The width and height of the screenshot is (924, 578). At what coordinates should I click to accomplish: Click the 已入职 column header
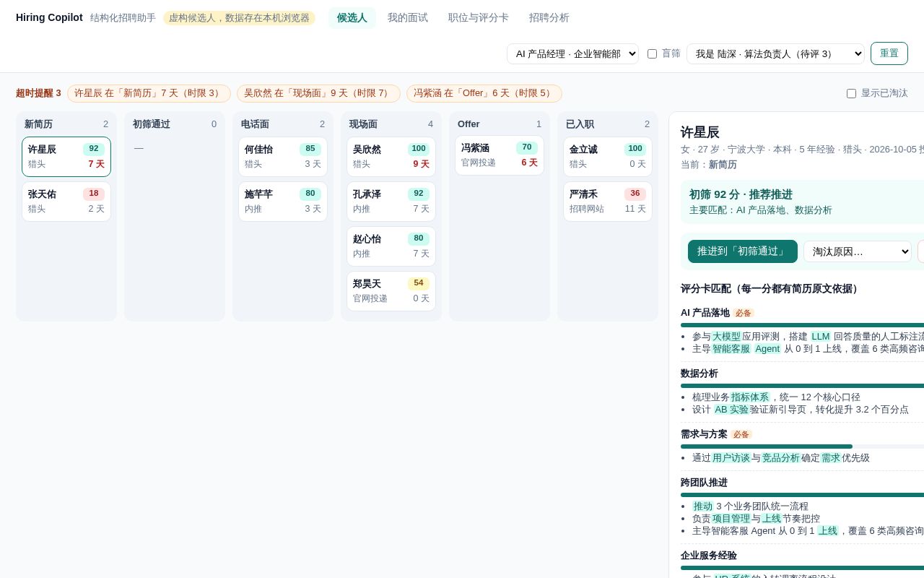point(608,124)
